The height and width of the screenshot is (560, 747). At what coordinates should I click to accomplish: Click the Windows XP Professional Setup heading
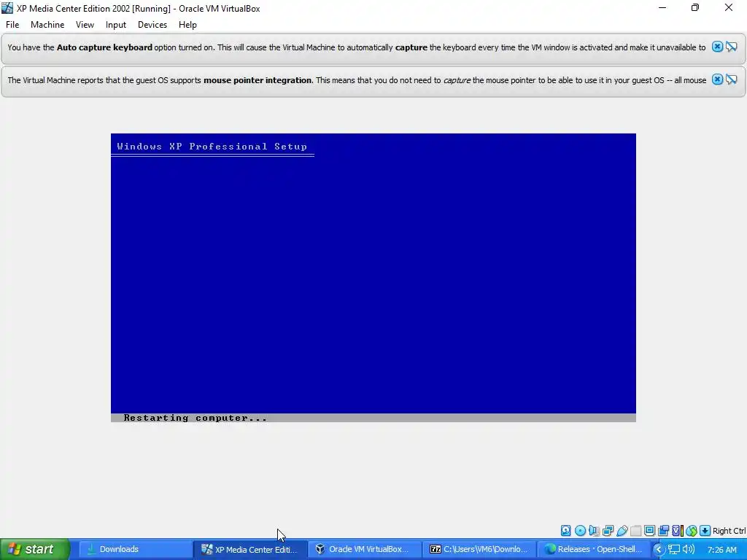pos(212,146)
